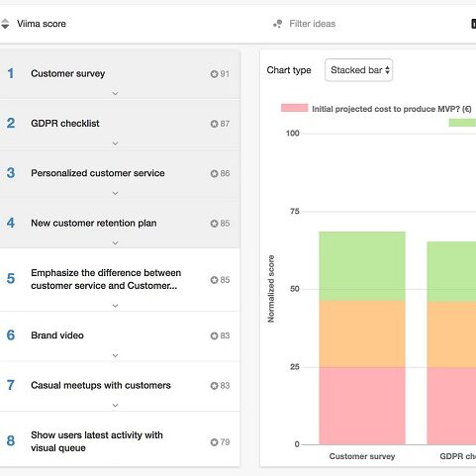476x476 pixels.
Task: Click the star icon beside Personalized customer service
Action: 214,173
